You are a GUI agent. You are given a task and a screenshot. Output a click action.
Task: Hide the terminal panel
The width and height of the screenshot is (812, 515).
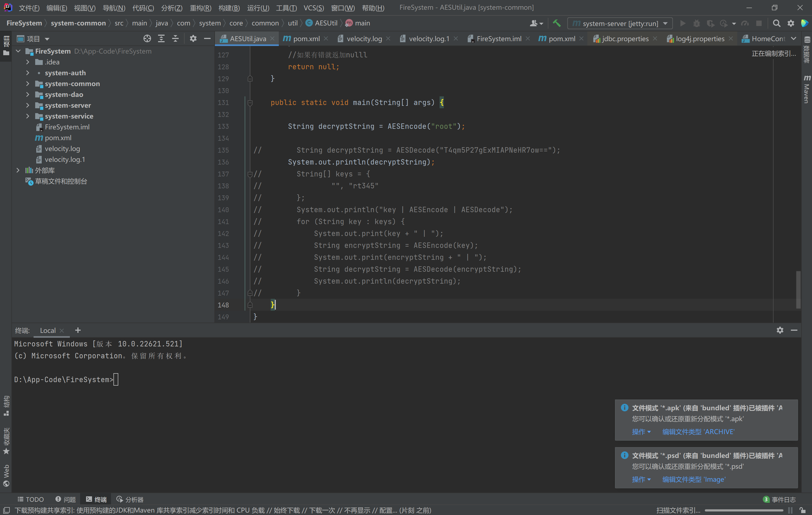[794, 330]
